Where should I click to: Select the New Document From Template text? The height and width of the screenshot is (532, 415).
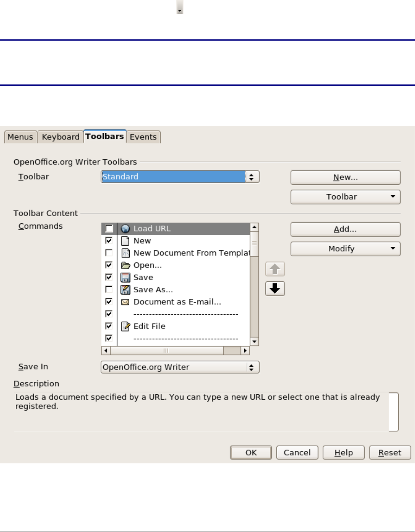(x=192, y=253)
